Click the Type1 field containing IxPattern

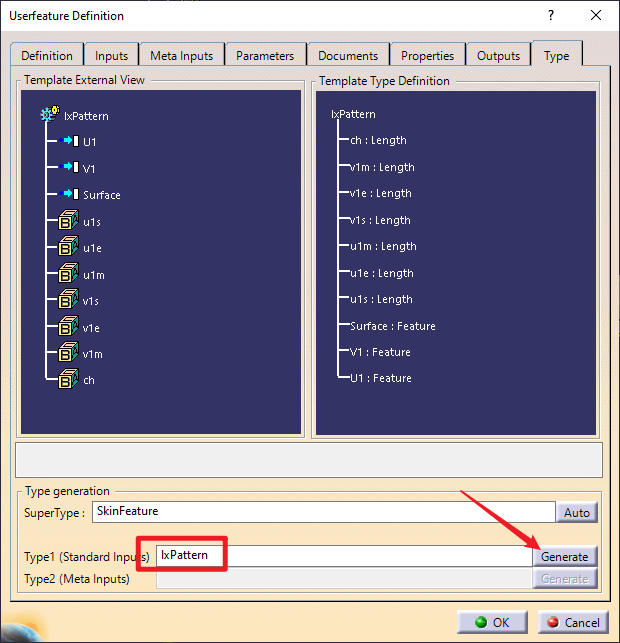coord(344,556)
